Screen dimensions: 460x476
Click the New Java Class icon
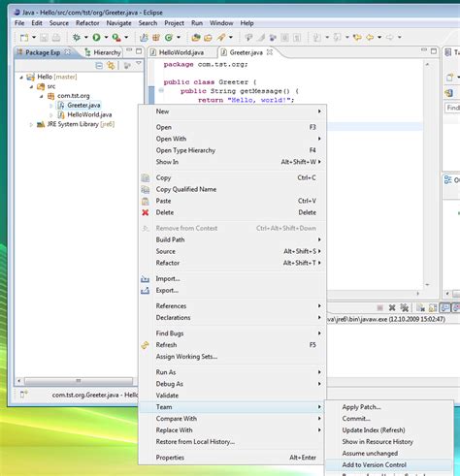click(x=169, y=38)
